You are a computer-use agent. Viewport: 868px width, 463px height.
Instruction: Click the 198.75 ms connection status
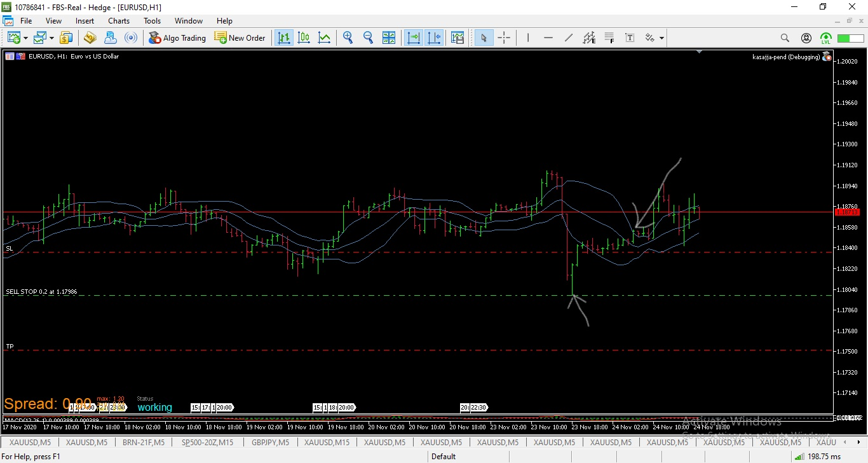click(x=825, y=456)
